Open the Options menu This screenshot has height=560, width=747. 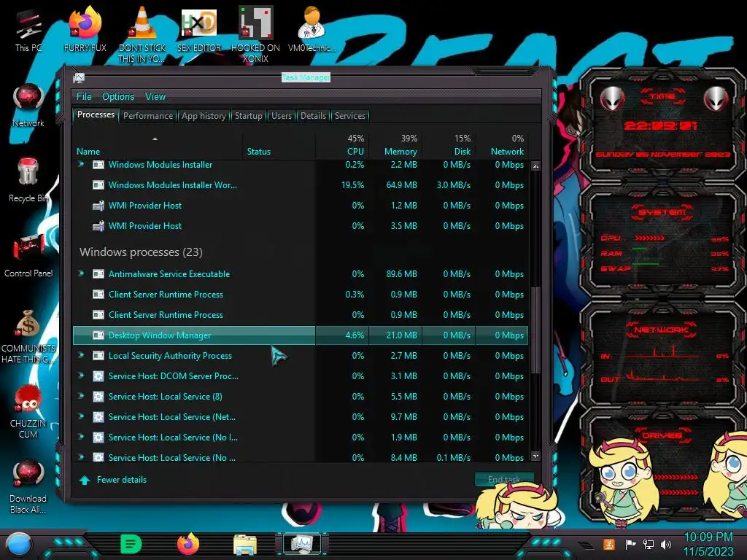[118, 97]
